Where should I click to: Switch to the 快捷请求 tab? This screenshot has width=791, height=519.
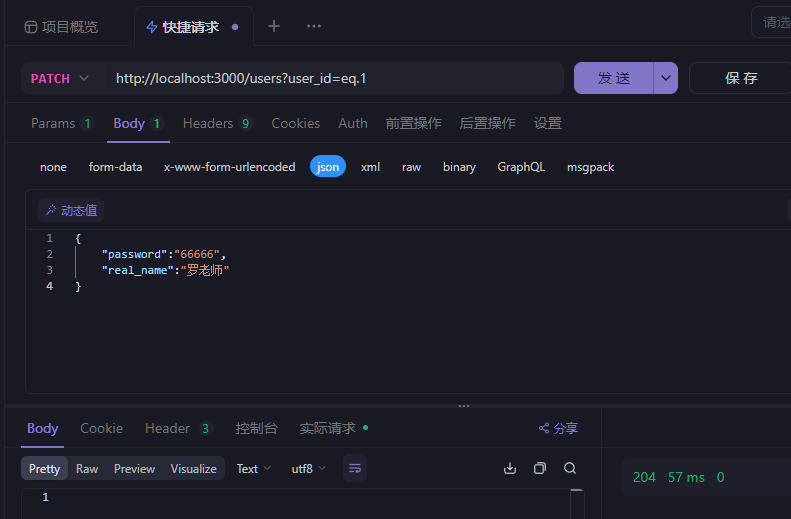[191, 27]
